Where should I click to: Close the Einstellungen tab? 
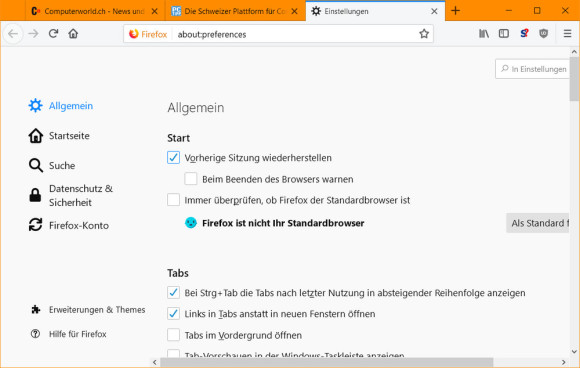point(434,11)
